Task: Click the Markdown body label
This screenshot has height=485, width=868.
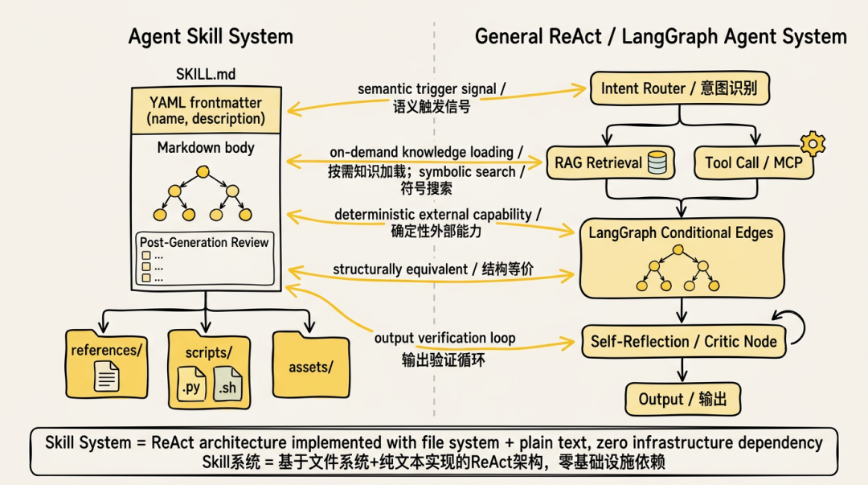Action: (206, 148)
